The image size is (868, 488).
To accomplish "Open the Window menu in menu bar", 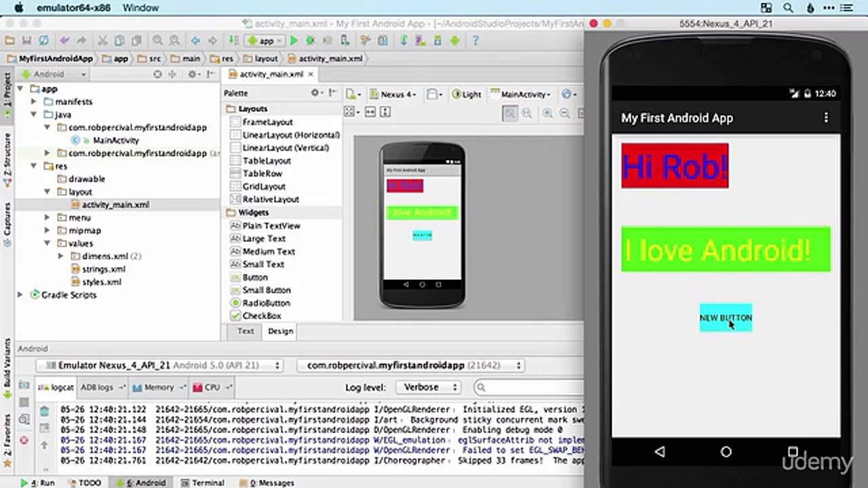I will click(140, 8).
